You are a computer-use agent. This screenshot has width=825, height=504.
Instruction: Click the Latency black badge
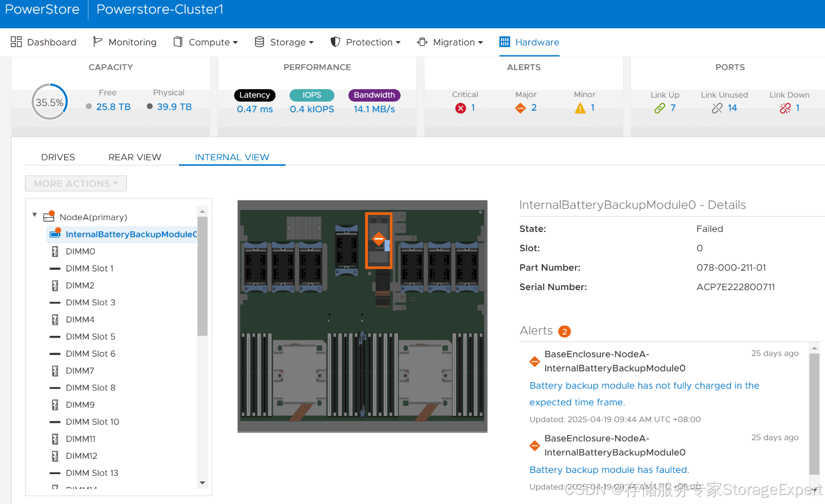click(x=254, y=95)
